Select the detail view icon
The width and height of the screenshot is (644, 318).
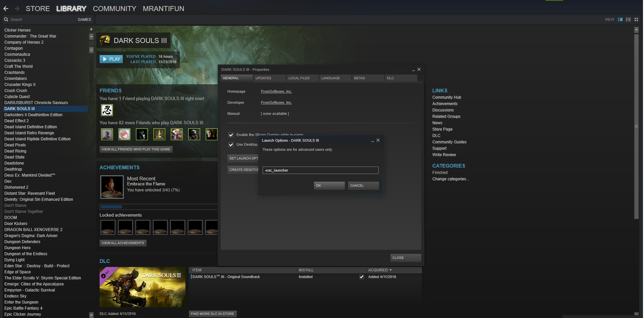point(620,19)
